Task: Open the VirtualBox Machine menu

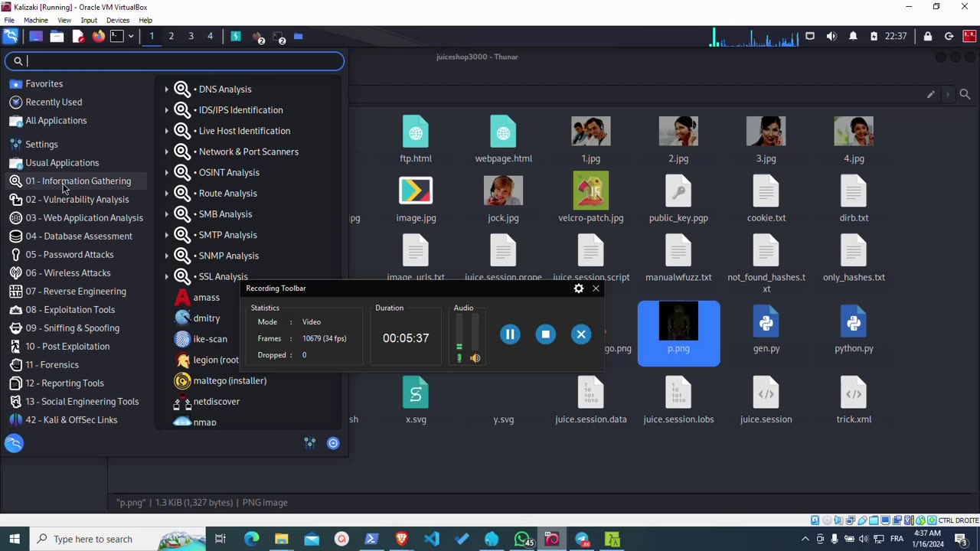Action: (36, 20)
